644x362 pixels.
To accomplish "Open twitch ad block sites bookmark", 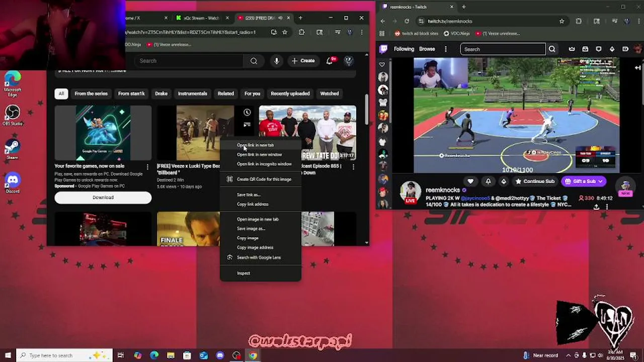I will [x=416, y=34].
